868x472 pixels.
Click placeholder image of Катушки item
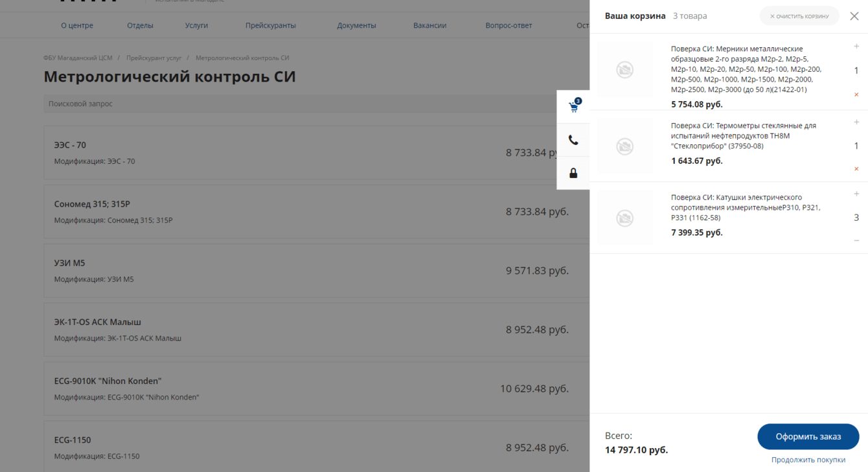click(x=625, y=218)
